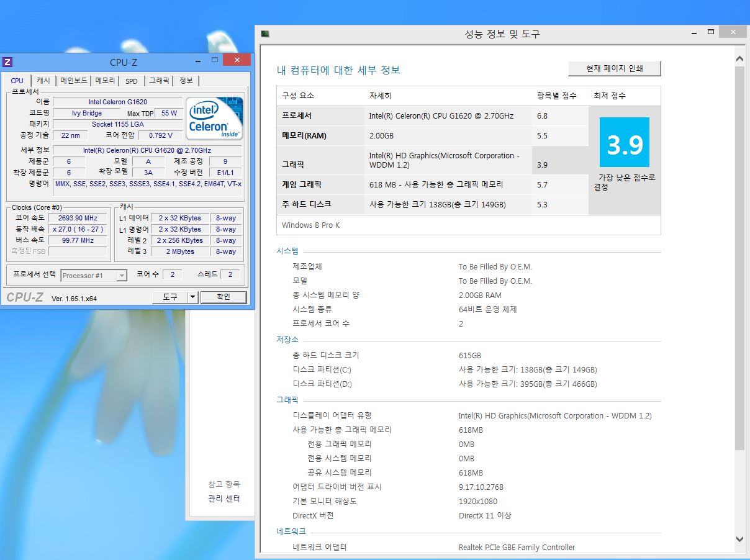
Task: Click the 3.9 base score badge
Action: (x=625, y=142)
